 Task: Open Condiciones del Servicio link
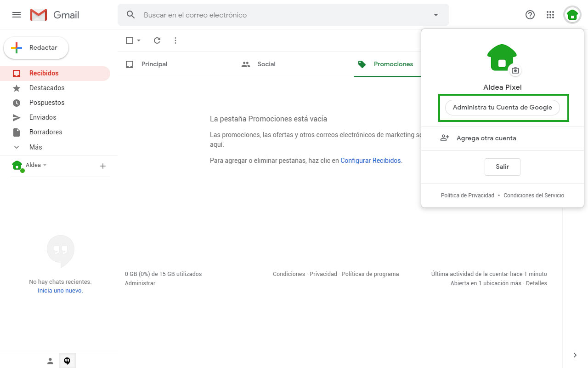[534, 195]
